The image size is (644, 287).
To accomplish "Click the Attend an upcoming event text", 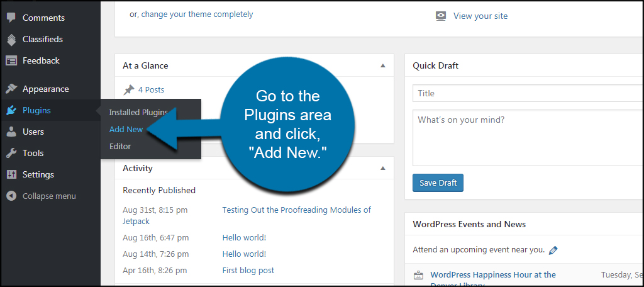I will (479, 250).
